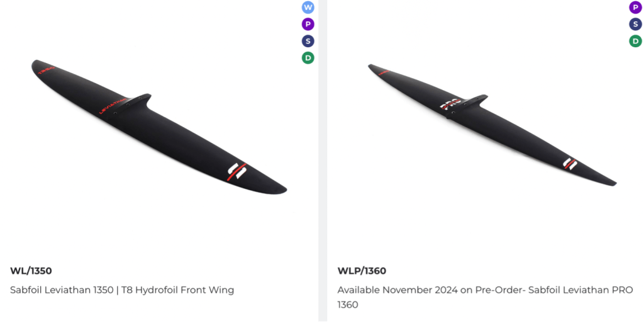Open Sabfoil Leviathan 1350 T8 Hydrofoil Front Wing
Image resolution: width=644 pixels, height=323 pixels.
click(x=122, y=290)
